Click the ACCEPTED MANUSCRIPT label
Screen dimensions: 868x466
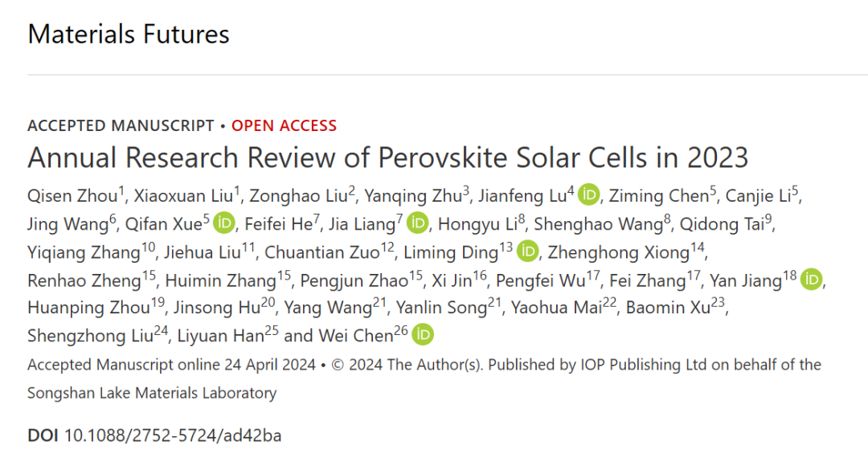[121, 125]
